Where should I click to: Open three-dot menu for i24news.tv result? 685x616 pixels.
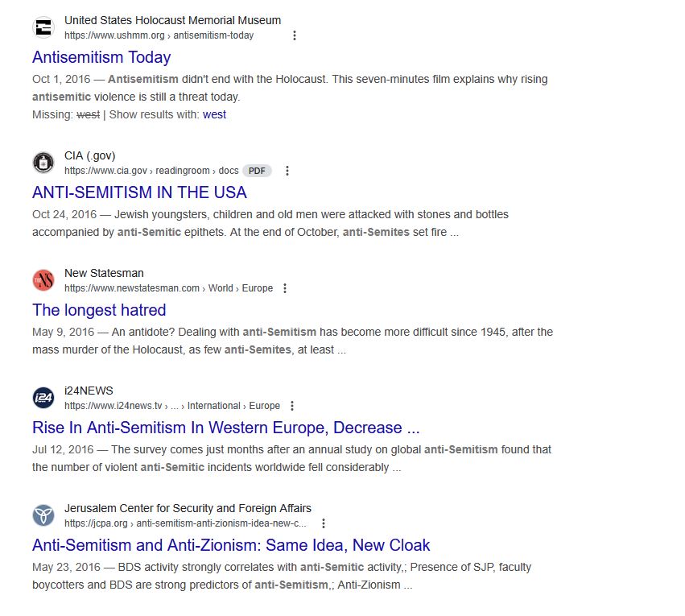tap(292, 406)
